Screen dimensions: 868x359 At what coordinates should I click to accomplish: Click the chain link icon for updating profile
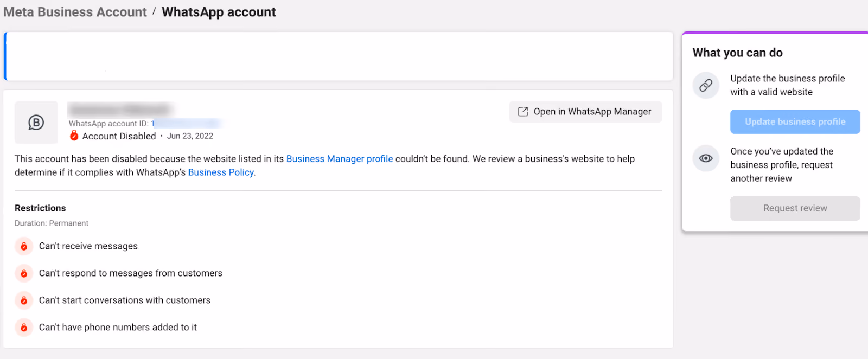tap(706, 85)
